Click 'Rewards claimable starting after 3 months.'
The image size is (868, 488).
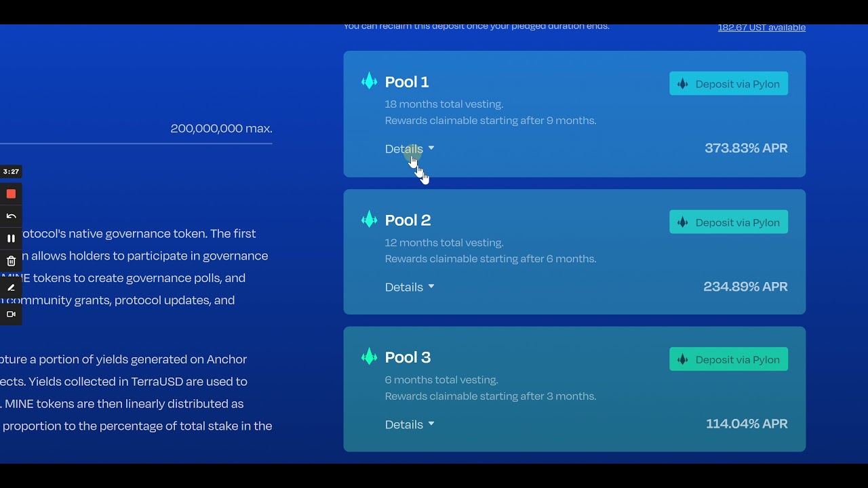pos(490,396)
